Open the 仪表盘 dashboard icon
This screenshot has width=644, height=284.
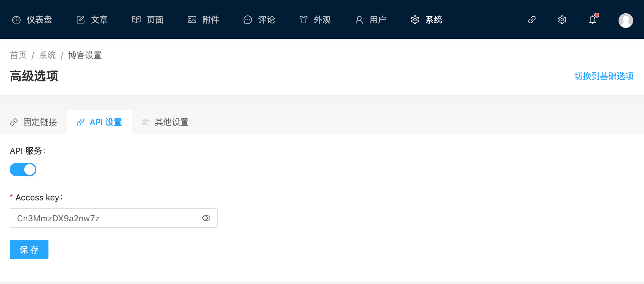coord(16,20)
